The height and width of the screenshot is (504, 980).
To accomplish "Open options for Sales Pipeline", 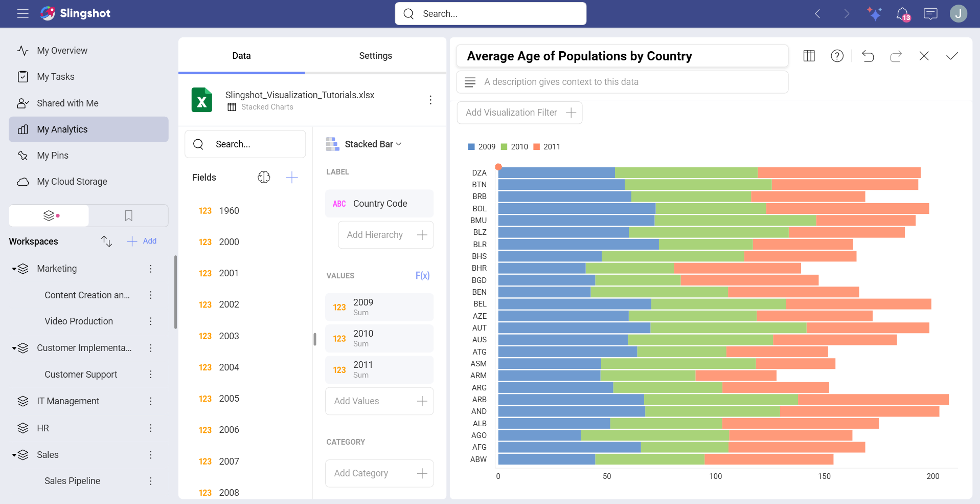I will pyautogui.click(x=151, y=481).
